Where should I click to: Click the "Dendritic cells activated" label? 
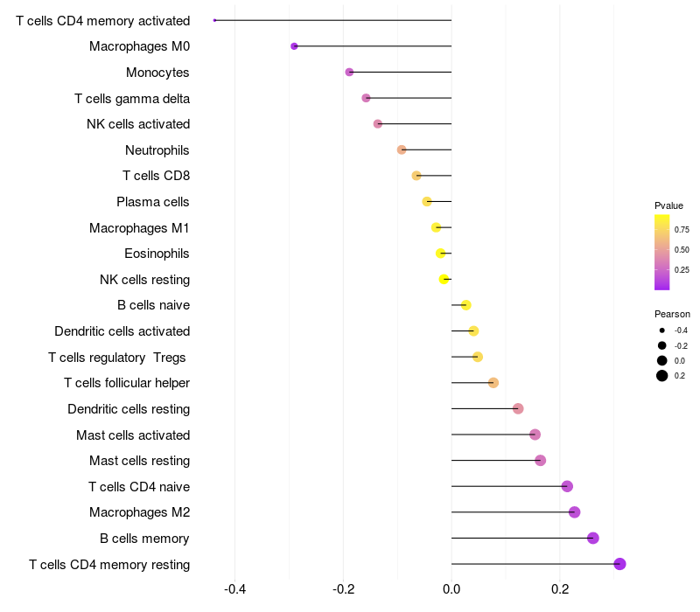pyautogui.click(x=122, y=331)
